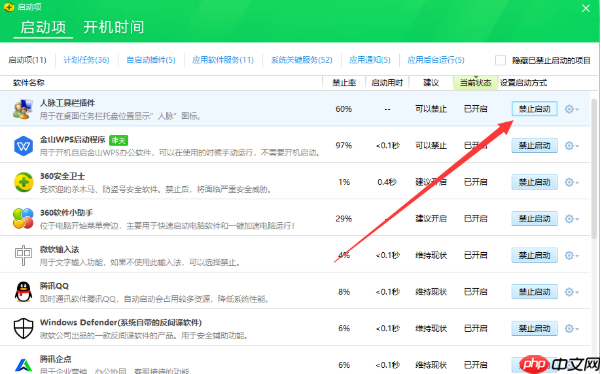The width and height of the screenshot is (601, 374).
Task: Select the 应用通知(5) sub-tab
Action: click(x=370, y=60)
